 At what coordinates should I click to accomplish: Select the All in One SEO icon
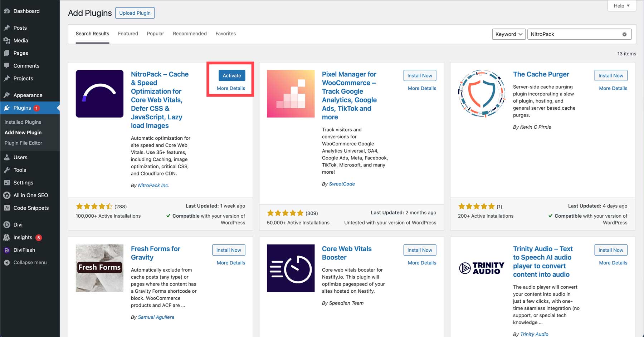click(7, 195)
